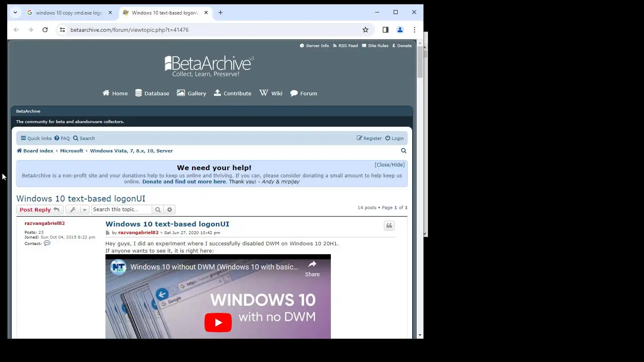Open the video title 'Windows 10 without DWM'
Viewport: 644px width, 362px height.
(214, 267)
